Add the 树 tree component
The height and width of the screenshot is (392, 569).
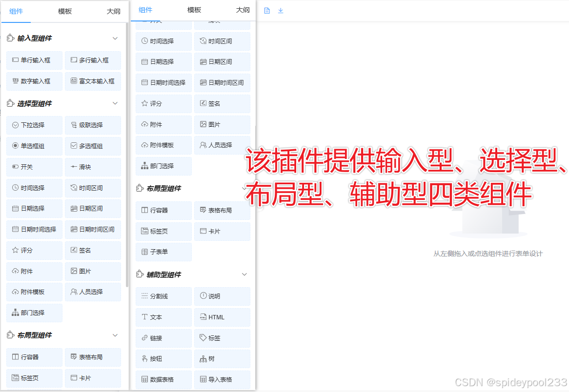coord(222,359)
